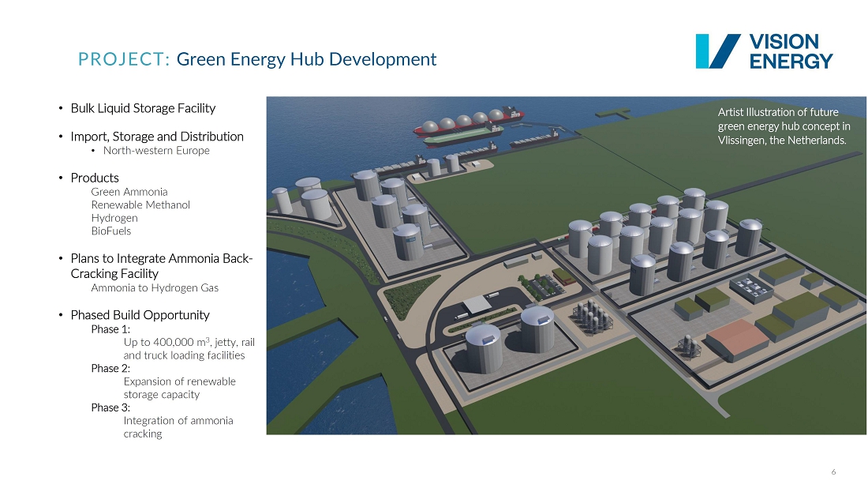The image size is (868, 488).
Task: Click the 'Phase 1:' label
Action: tap(110, 329)
